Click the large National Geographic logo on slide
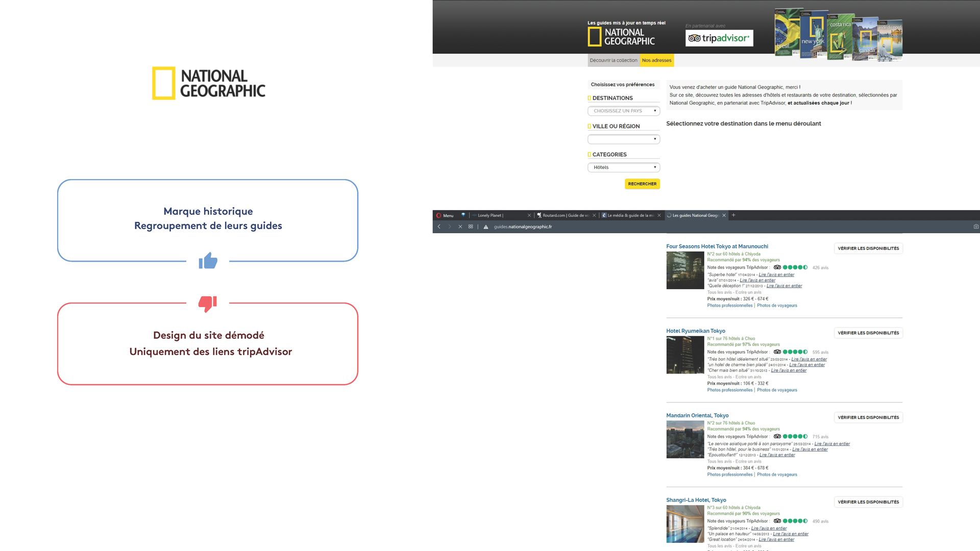The height and width of the screenshot is (551, 980). pos(208,83)
